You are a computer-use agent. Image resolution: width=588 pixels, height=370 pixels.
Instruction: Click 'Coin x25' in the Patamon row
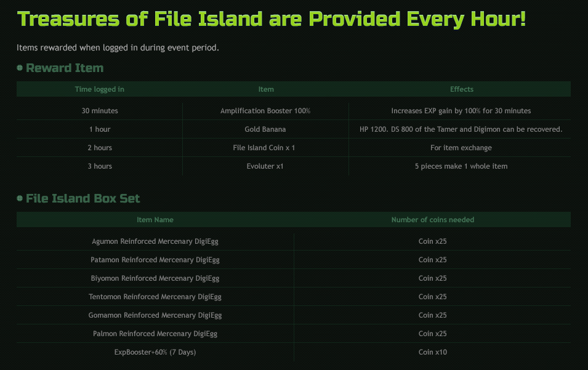[x=432, y=260]
